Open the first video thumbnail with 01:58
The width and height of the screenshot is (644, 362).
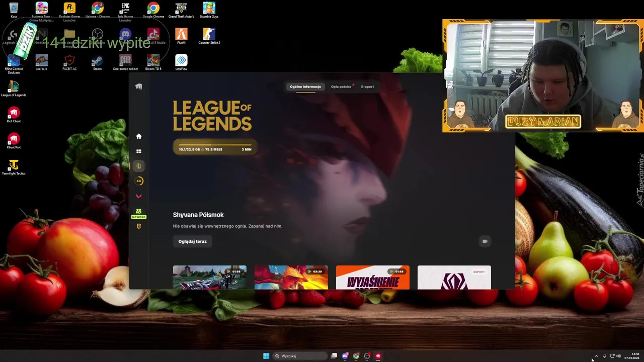210,278
